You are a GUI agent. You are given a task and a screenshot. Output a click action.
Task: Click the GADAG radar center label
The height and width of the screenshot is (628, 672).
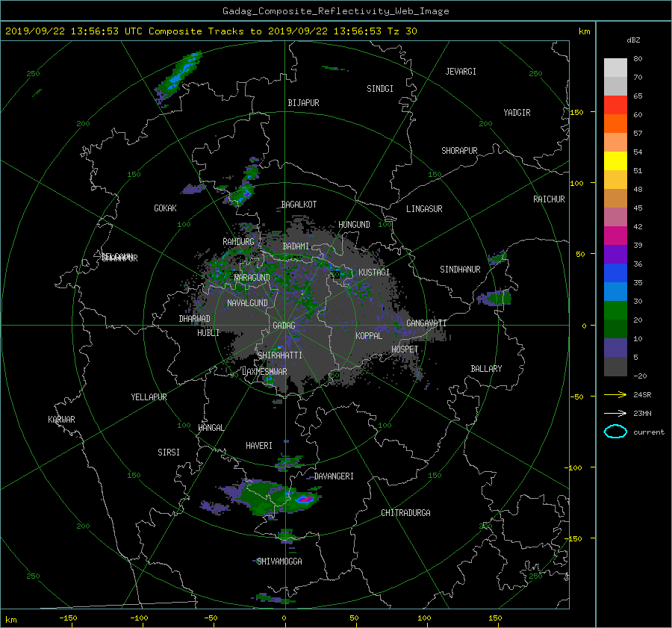pos(284,326)
